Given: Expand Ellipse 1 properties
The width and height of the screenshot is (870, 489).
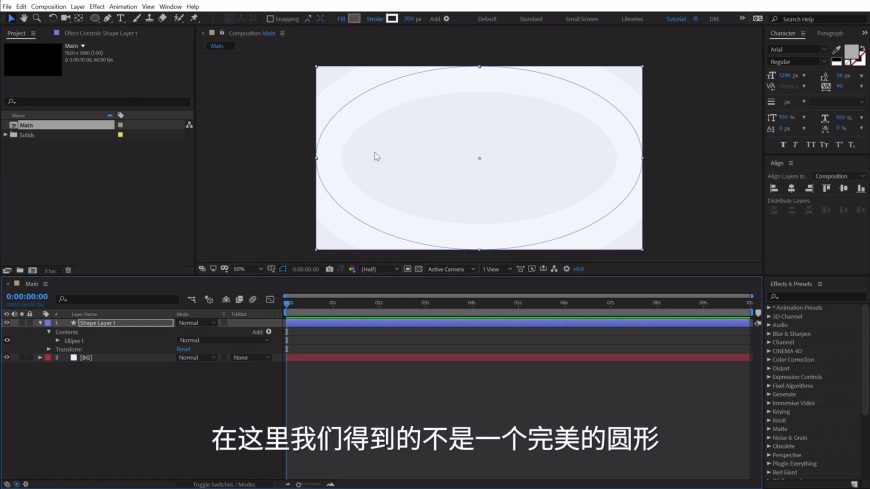Looking at the screenshot, I should point(58,340).
